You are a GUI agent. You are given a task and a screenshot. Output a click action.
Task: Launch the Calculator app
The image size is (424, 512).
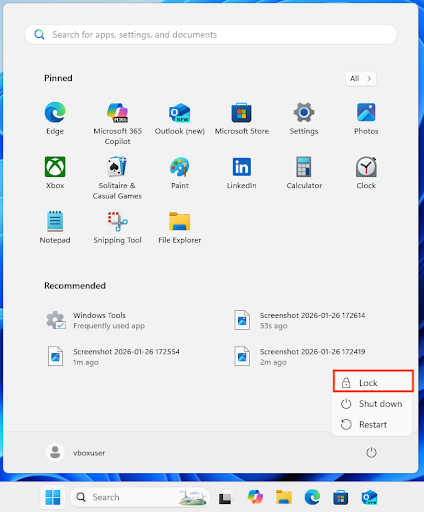[x=304, y=173]
